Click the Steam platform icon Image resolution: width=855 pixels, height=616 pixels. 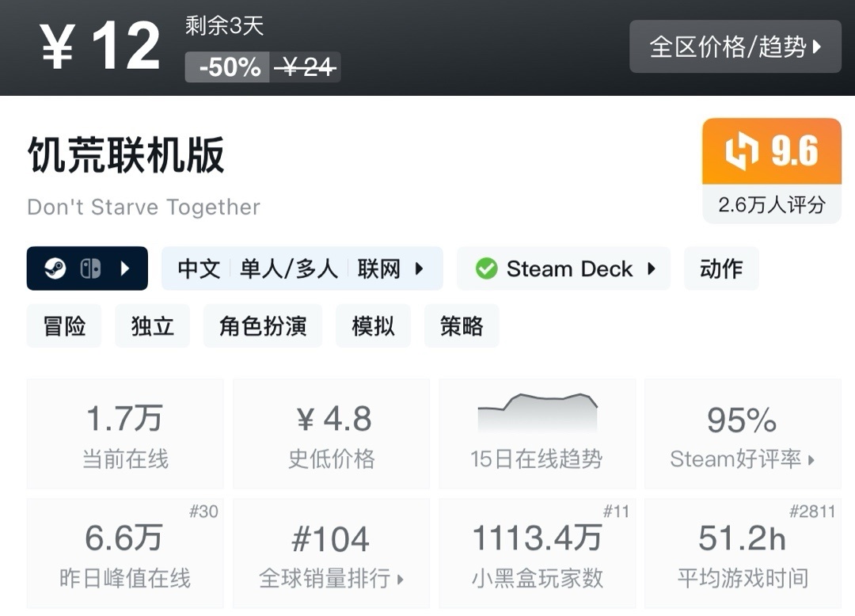(55, 268)
